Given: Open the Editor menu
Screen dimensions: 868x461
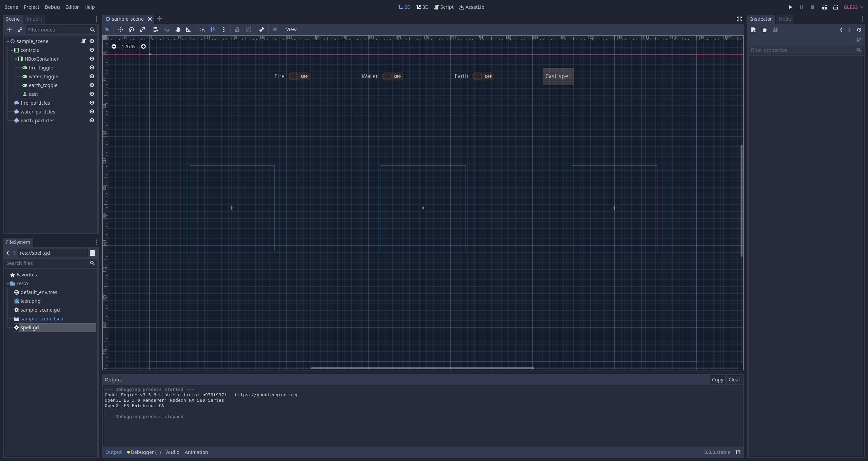Looking at the screenshot, I should (72, 7).
